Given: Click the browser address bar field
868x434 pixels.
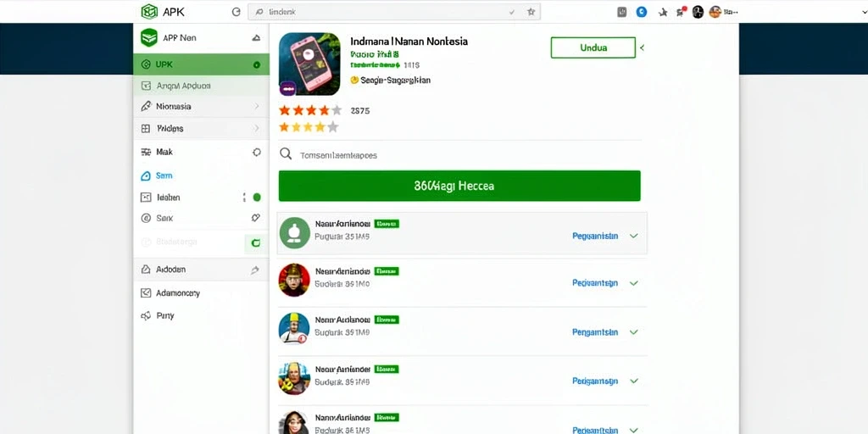Looking at the screenshot, I should point(394,12).
